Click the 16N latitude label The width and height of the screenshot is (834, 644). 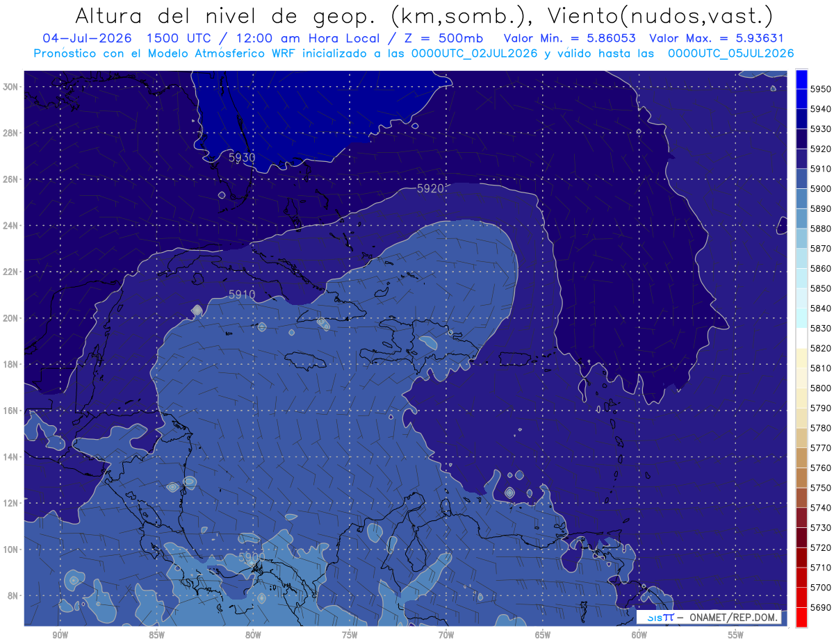tap(11, 411)
